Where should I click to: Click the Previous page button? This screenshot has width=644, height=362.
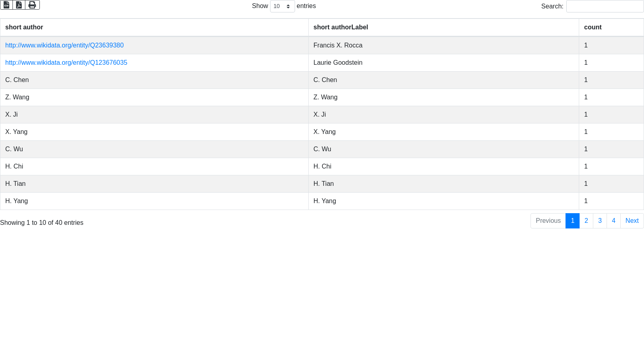548,221
